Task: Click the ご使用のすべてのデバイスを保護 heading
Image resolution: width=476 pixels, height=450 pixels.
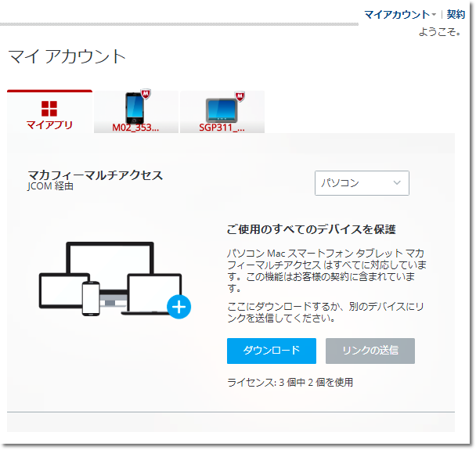Action: click(x=311, y=229)
